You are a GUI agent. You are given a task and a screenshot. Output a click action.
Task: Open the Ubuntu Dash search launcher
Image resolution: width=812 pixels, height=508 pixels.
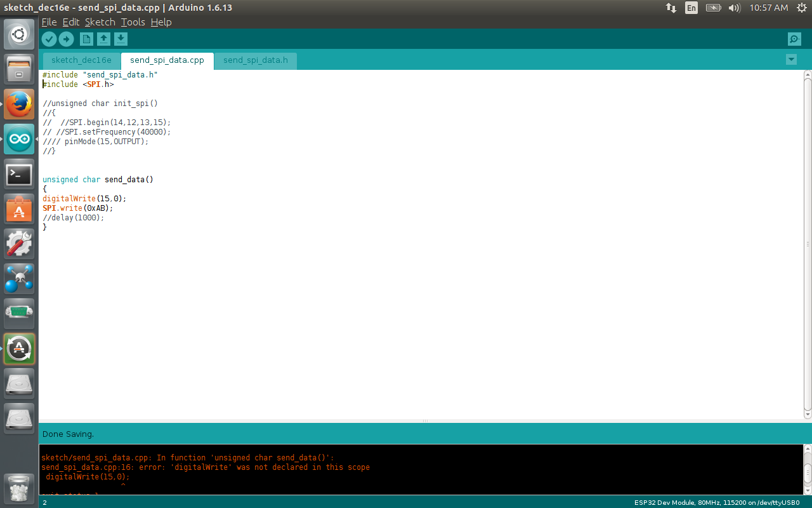coord(19,34)
